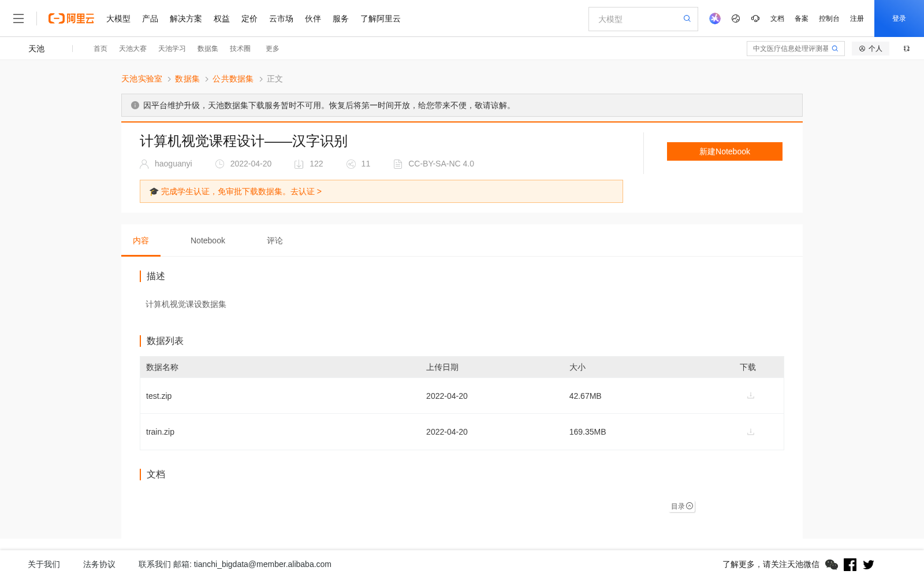Go to 数据集 breadcrumb link
The image size is (924, 578).
coord(187,79)
